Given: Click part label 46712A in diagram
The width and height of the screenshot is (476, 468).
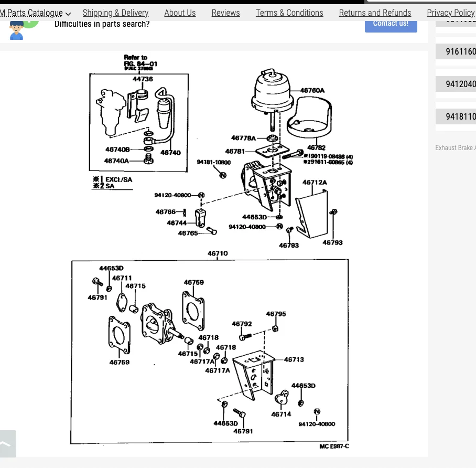Looking at the screenshot, I should pos(315,183).
